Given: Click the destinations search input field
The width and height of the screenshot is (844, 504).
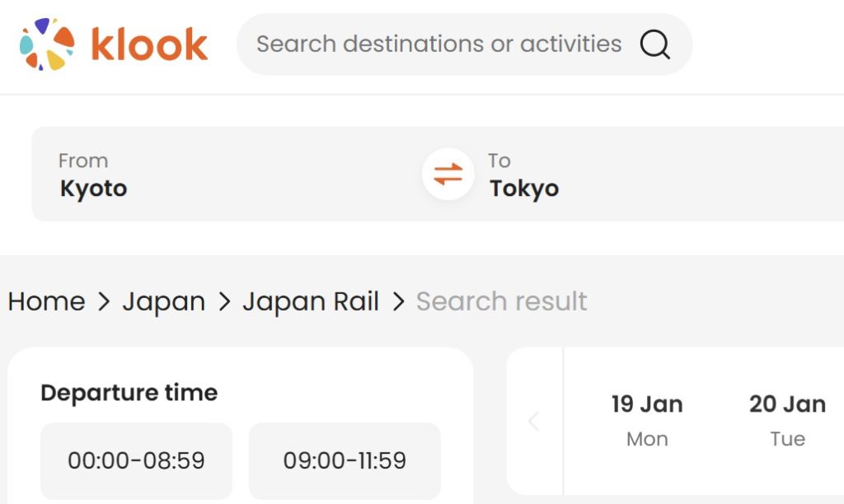Looking at the screenshot, I should point(437,45).
